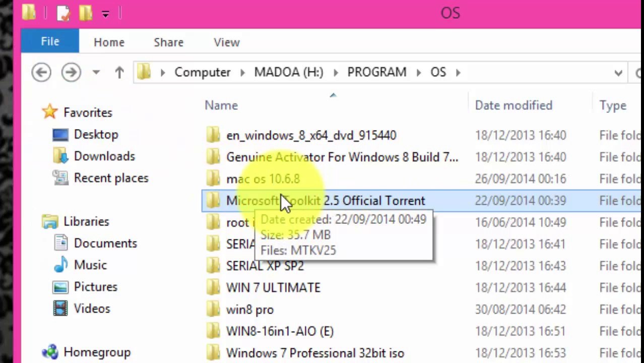Click the Downloads folder icon in sidebar
644x363 pixels.
point(60,156)
